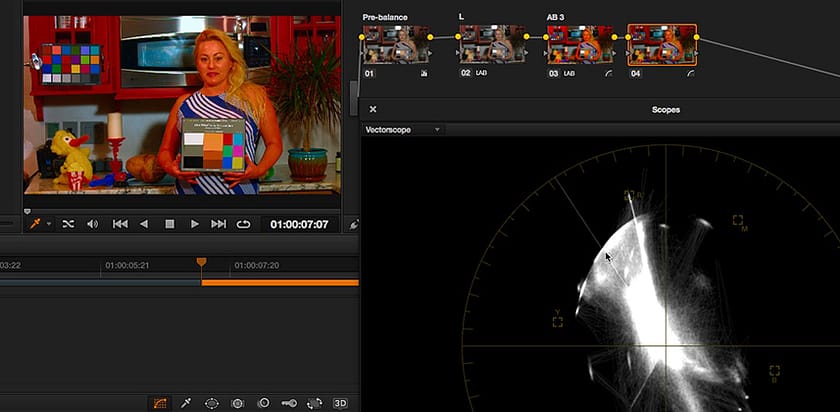Toggle loop playback
The height and width of the screenshot is (412, 840).
pos(243,224)
